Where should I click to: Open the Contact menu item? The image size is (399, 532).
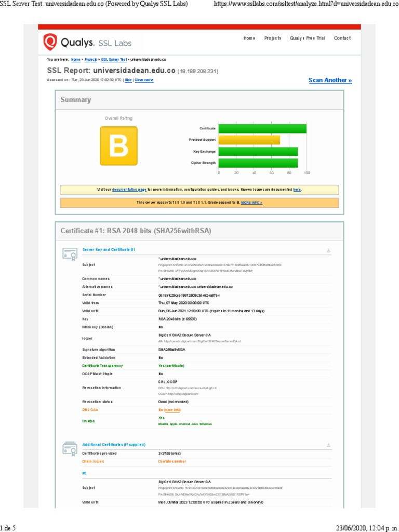pyautogui.click(x=342, y=38)
